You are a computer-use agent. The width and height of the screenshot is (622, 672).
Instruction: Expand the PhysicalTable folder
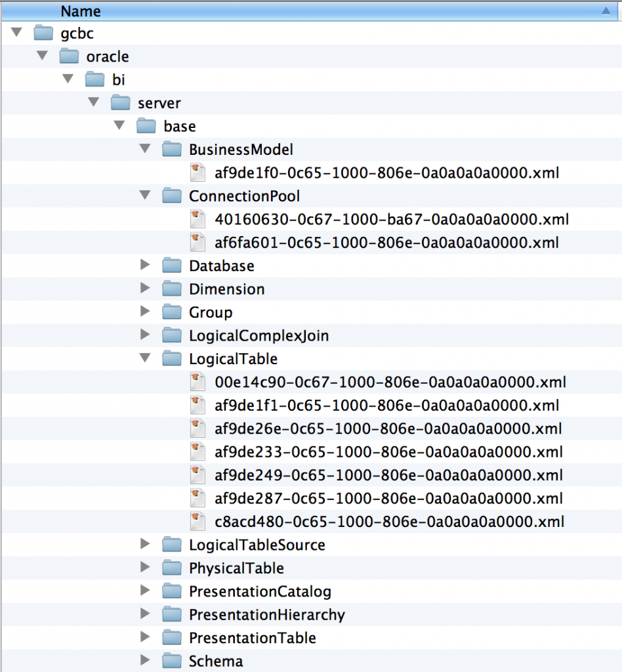pos(145,568)
